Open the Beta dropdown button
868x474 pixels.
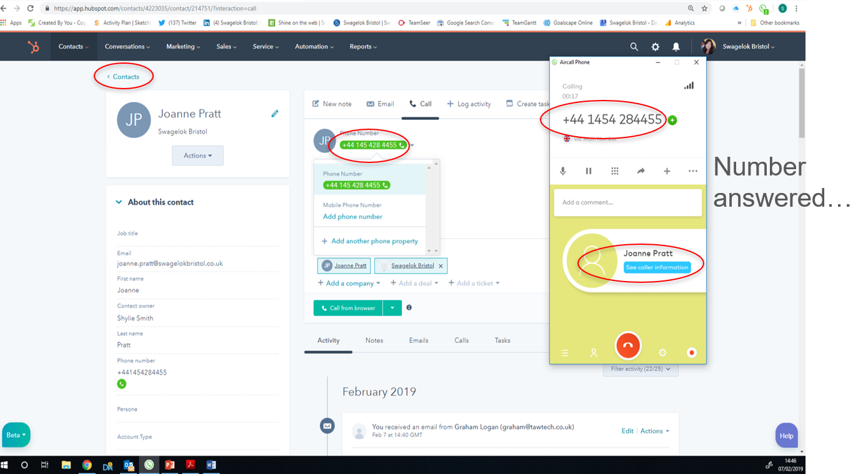pos(16,435)
